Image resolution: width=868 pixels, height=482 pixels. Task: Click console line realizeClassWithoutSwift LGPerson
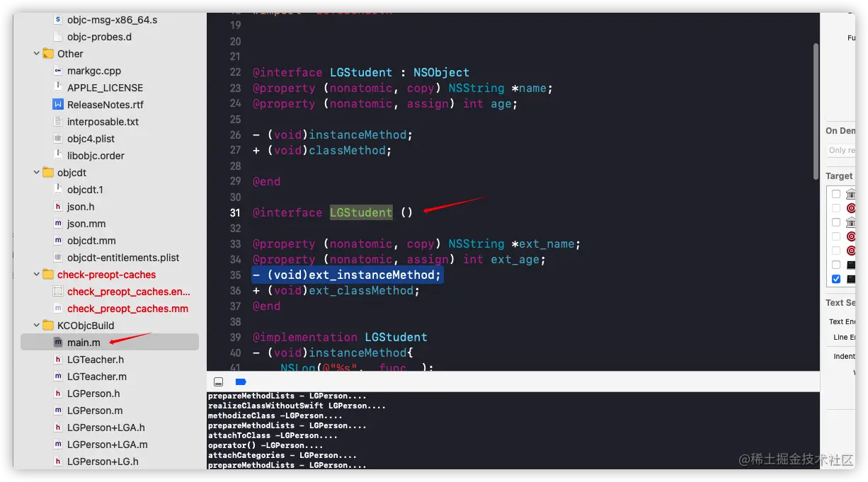tap(297, 406)
